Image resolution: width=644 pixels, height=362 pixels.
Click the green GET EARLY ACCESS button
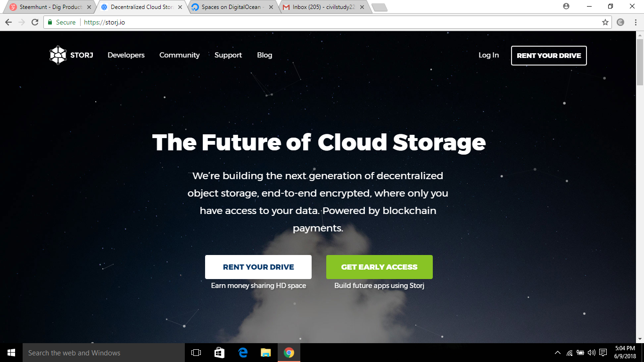pos(380,267)
